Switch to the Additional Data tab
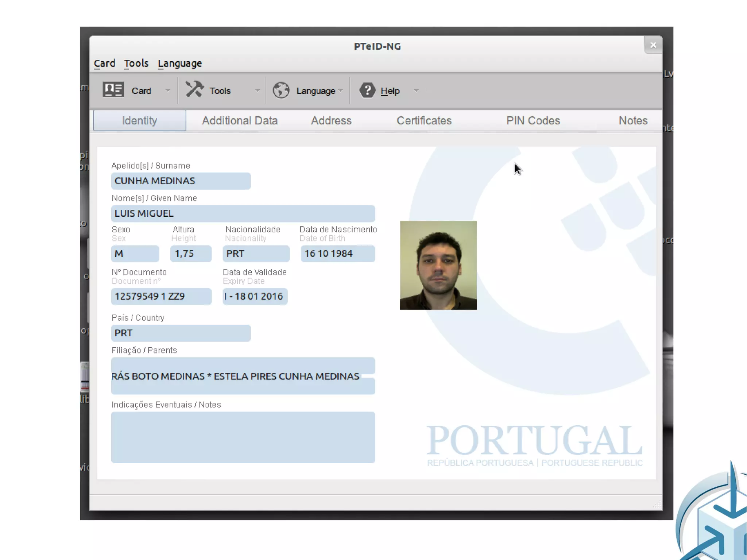The image size is (747, 560). pyautogui.click(x=240, y=121)
